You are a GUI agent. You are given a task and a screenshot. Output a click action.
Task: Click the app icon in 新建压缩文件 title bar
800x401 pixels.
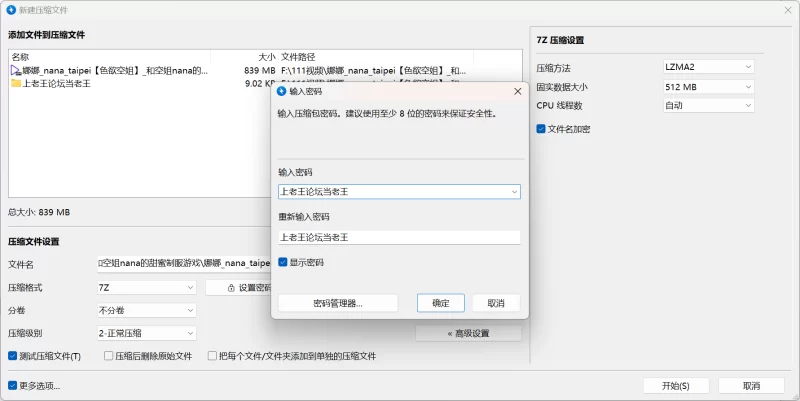(10, 9)
